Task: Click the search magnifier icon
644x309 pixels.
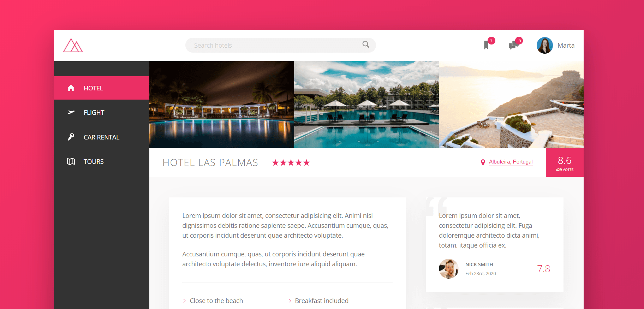Action: 366,44
